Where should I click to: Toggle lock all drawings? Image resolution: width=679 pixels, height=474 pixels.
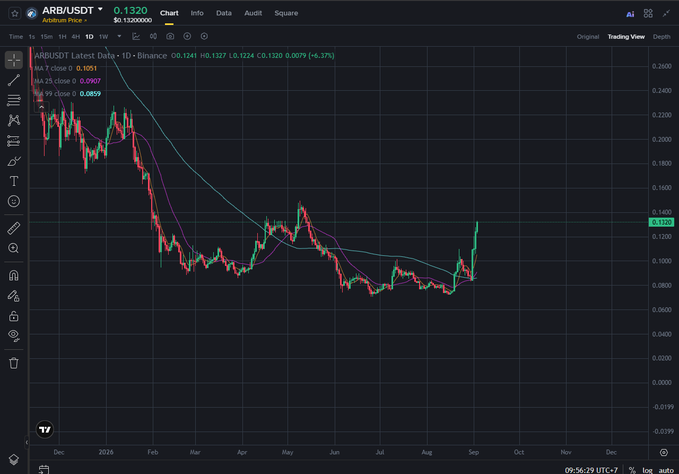(x=14, y=316)
